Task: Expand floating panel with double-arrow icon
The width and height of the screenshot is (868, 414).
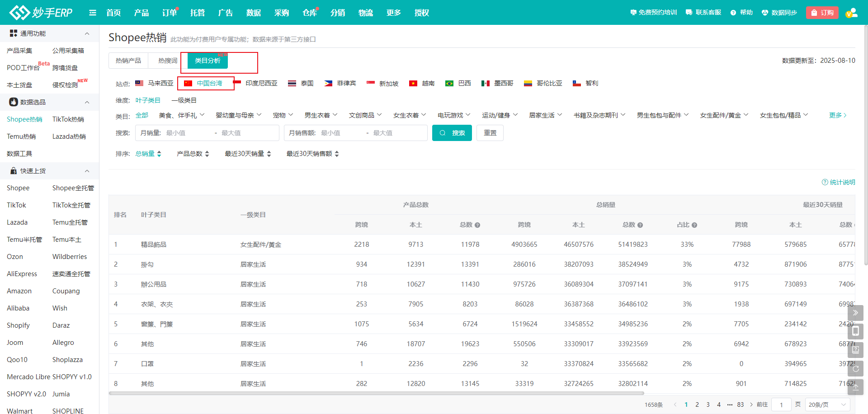Action: pos(855,313)
